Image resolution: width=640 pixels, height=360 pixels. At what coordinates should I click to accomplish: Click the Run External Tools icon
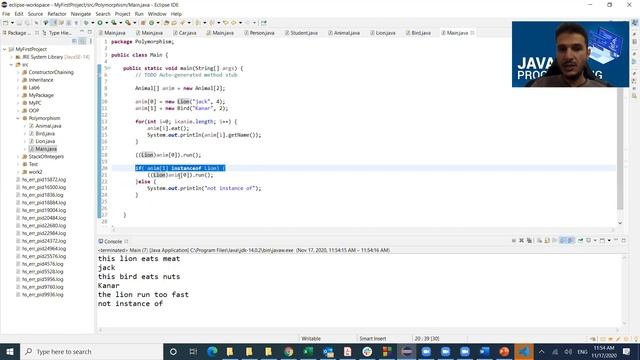[128, 23]
